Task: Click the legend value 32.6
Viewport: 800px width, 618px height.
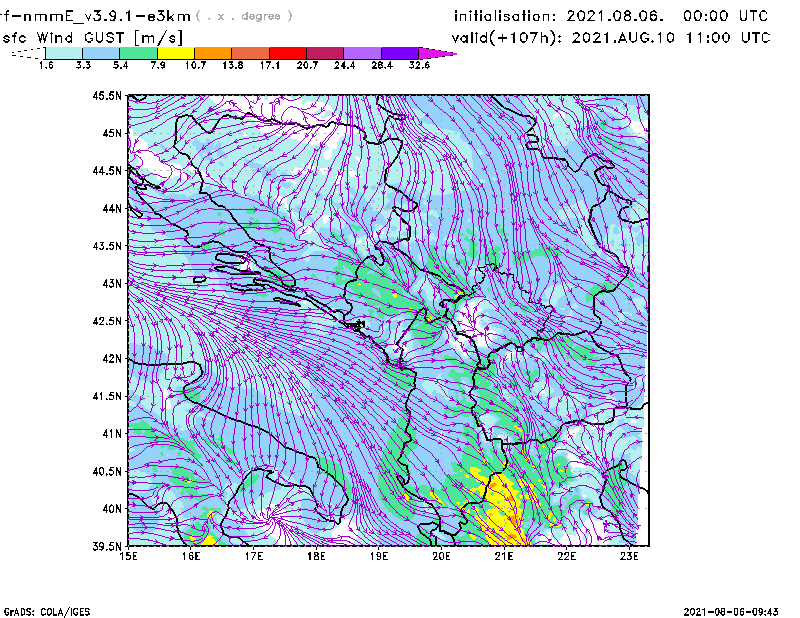Action: coord(419,65)
